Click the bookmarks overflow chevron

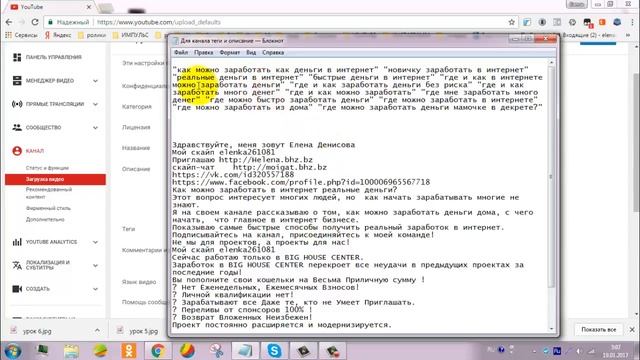tap(628, 36)
